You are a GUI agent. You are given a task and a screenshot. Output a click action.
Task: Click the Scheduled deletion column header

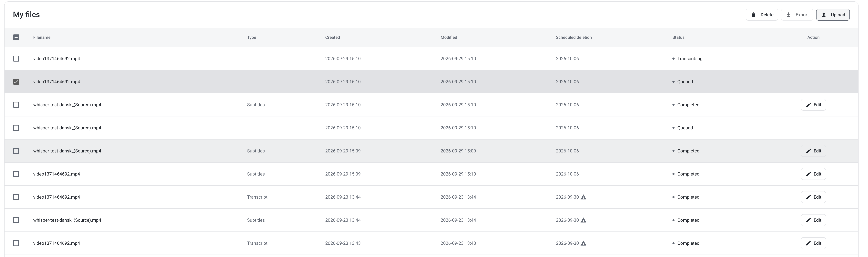[x=574, y=37]
